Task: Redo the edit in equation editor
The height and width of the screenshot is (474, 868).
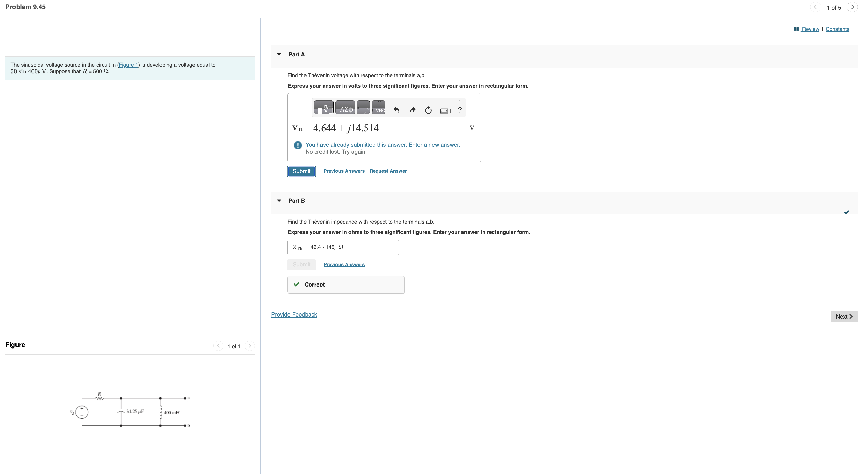Action: pyautogui.click(x=413, y=110)
